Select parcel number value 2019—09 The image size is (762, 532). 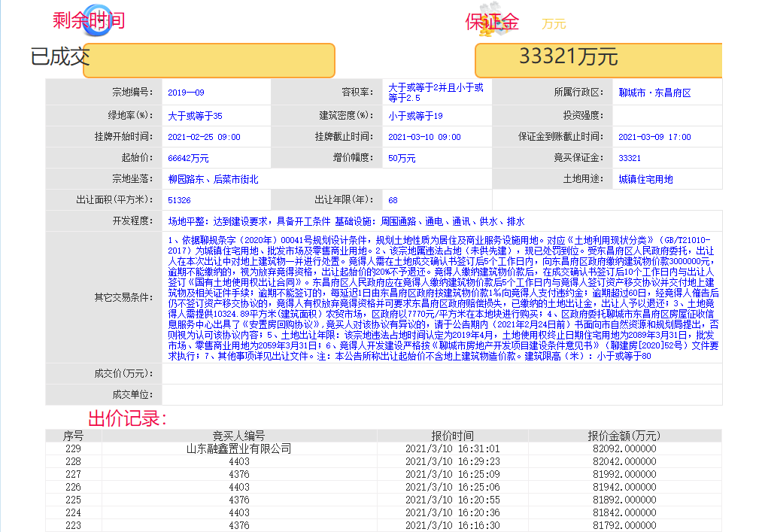click(x=186, y=93)
